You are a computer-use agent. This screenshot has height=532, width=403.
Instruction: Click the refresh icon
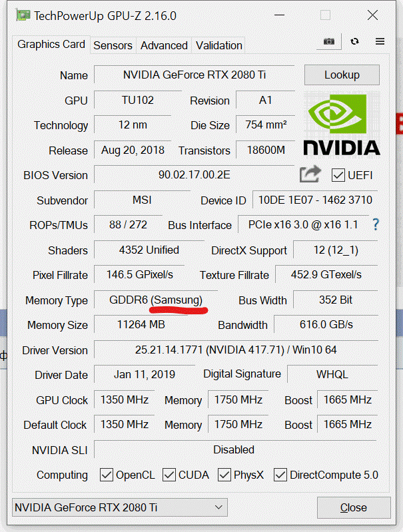(354, 41)
